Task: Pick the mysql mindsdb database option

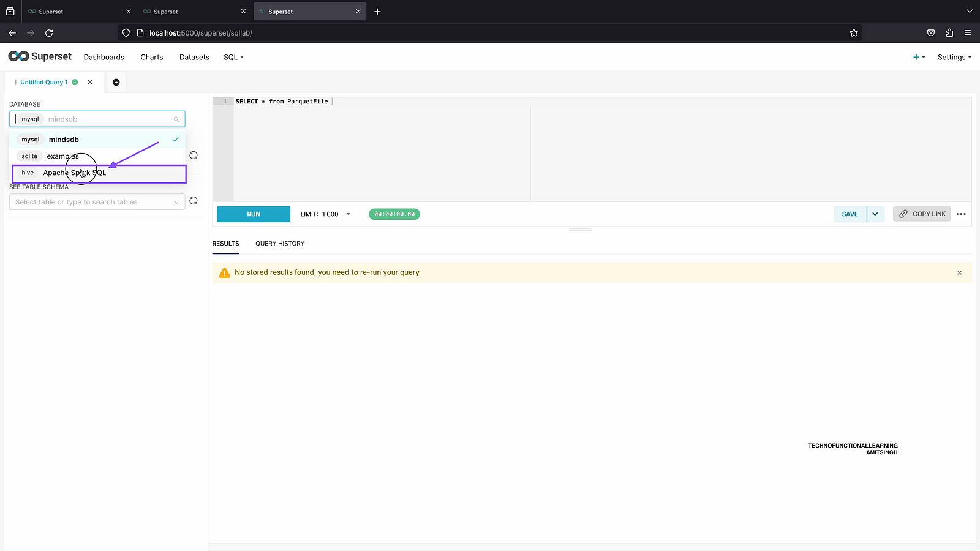Action: [64, 140]
